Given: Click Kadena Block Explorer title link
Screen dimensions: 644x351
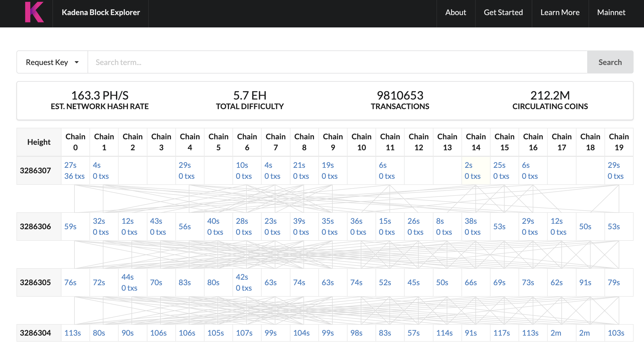Looking at the screenshot, I should (101, 13).
